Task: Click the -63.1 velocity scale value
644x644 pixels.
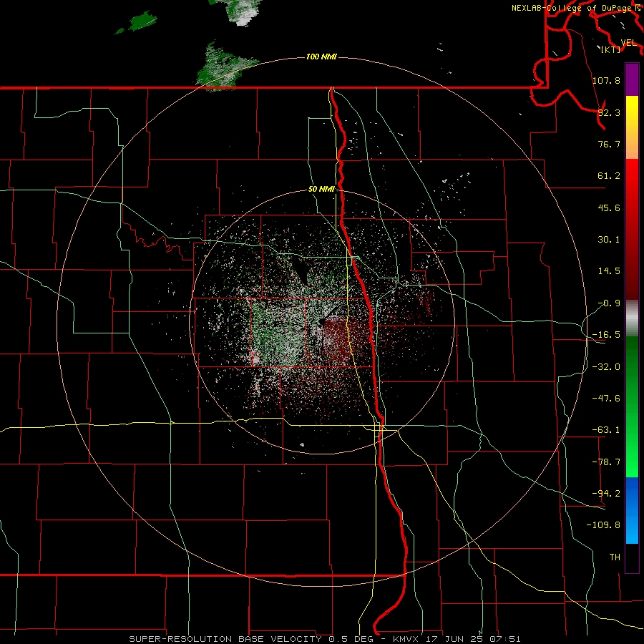Action: pos(606,430)
